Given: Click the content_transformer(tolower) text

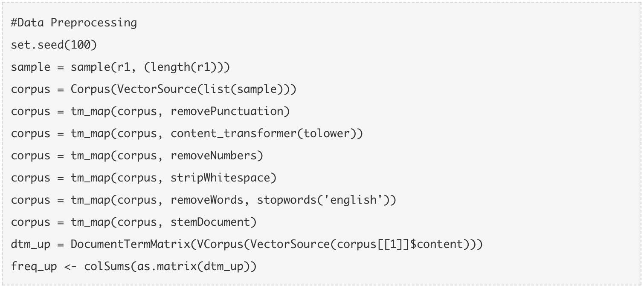Looking at the screenshot, I should click(x=263, y=133).
